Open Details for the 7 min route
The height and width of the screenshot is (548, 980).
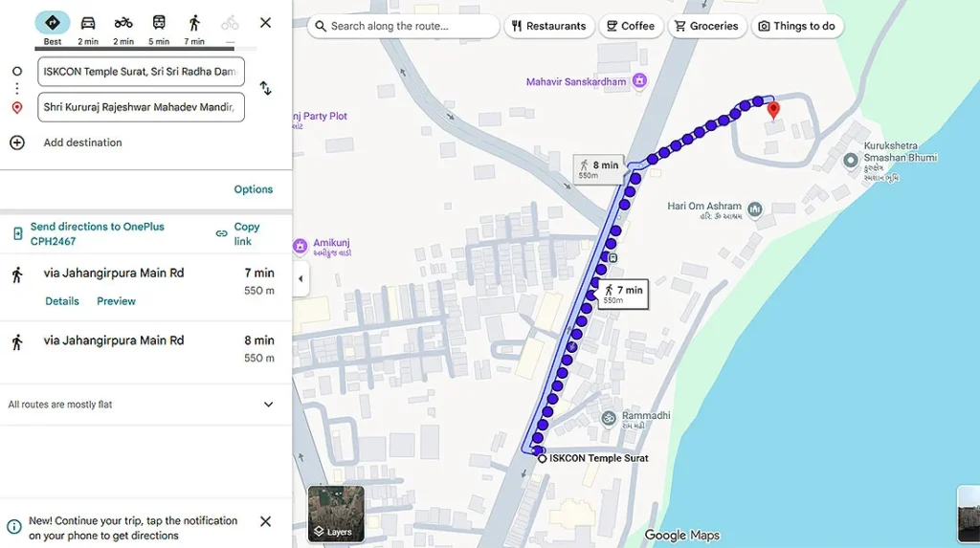click(x=62, y=301)
